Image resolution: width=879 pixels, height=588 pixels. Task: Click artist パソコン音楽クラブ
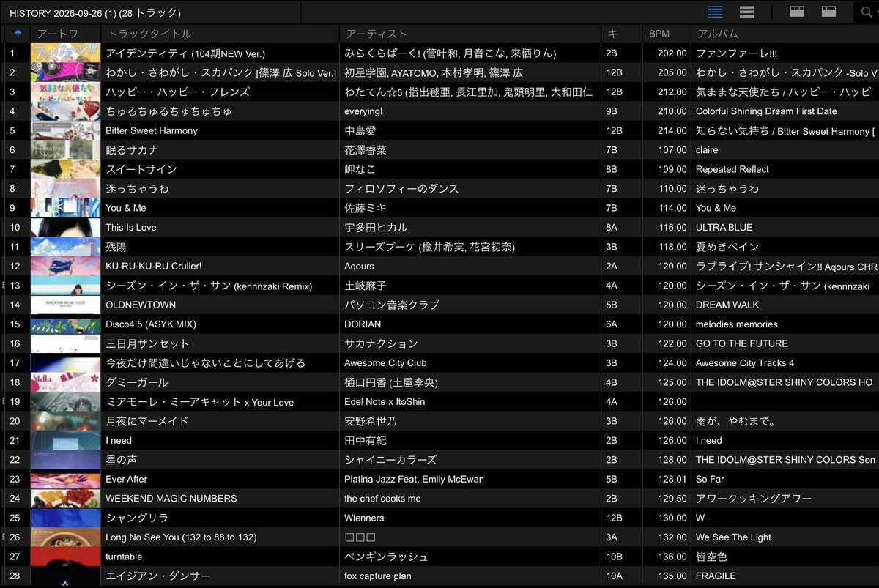pos(392,305)
